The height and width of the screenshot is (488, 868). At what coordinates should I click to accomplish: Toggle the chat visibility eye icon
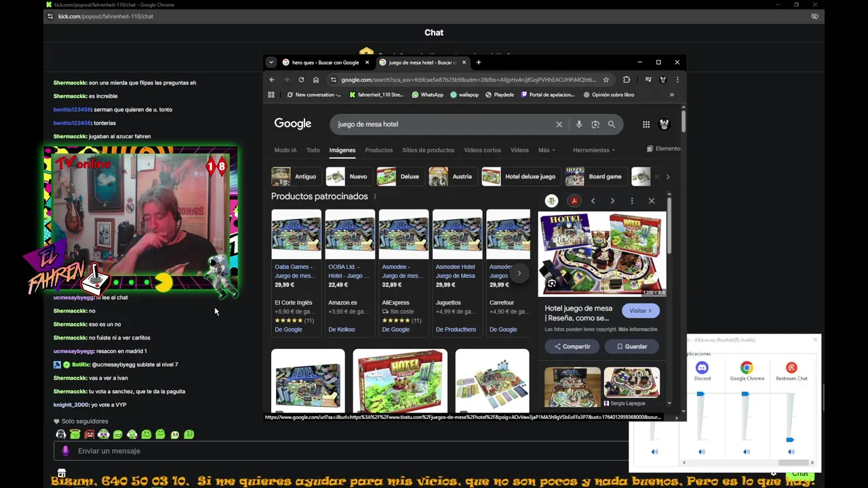click(814, 16)
